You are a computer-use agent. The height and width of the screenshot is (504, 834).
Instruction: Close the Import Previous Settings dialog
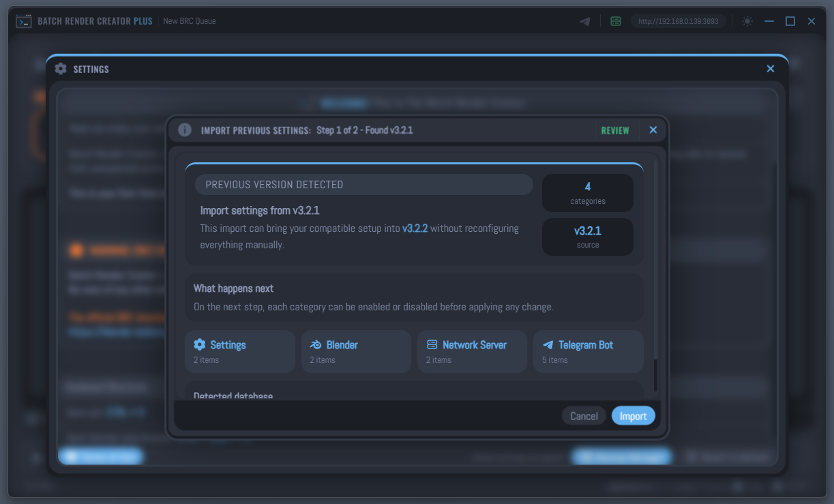[653, 130]
